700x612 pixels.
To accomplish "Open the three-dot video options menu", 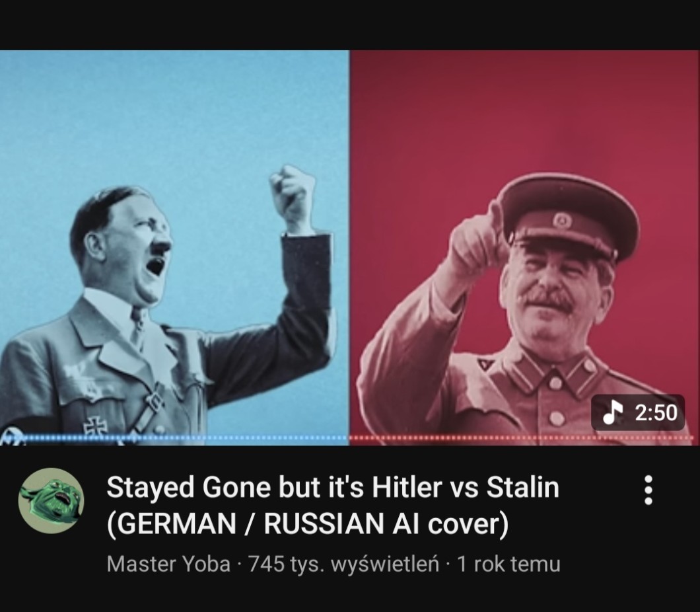I will point(648,490).
